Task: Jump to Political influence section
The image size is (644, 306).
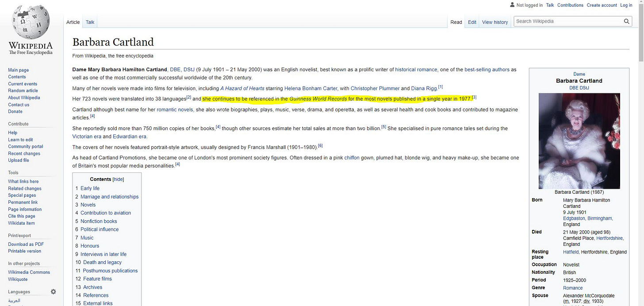Action: click(x=100, y=229)
